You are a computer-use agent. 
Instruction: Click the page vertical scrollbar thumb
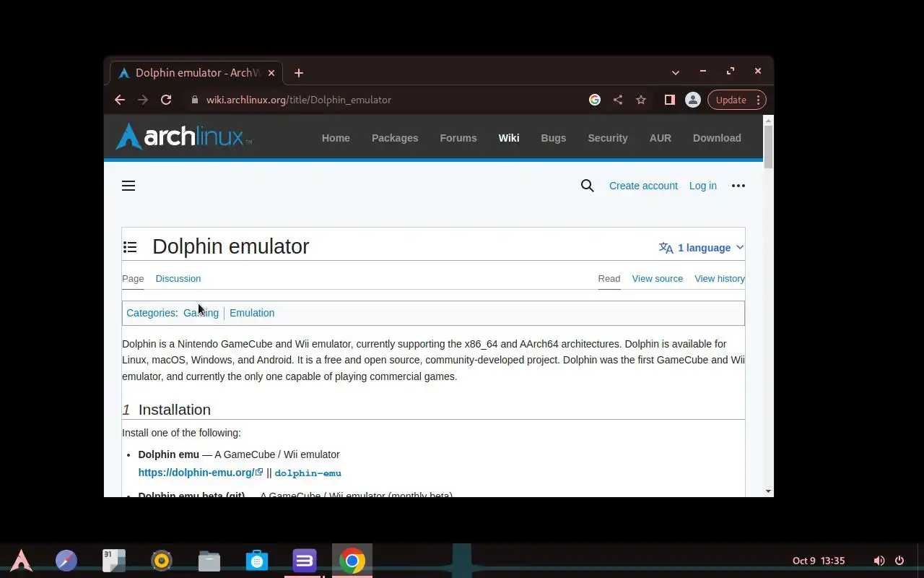768,147
